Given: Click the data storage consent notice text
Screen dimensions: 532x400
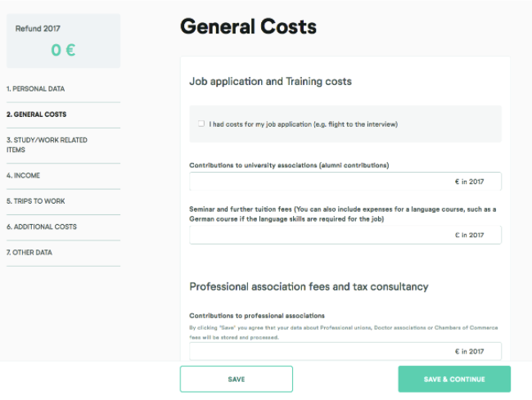Looking at the screenshot, I should coord(344,333).
